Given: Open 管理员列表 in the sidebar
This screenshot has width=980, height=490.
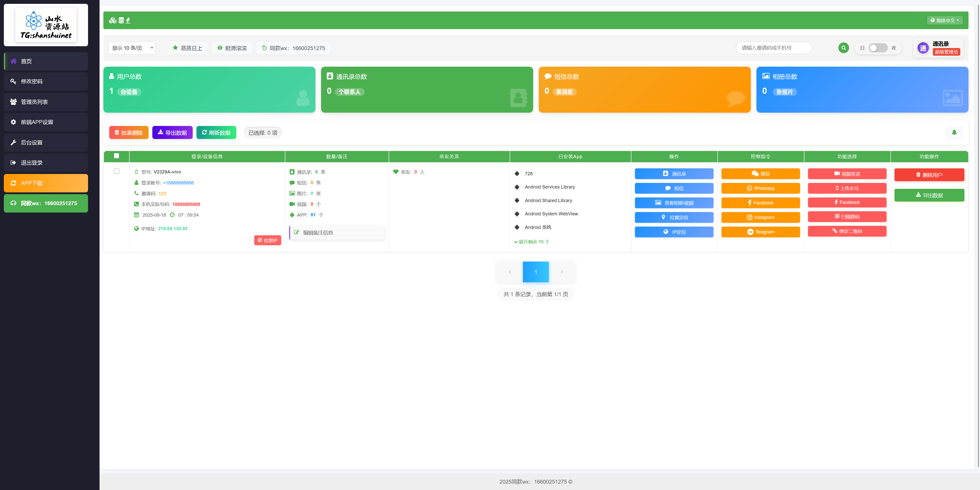Looking at the screenshot, I should pyautogui.click(x=46, y=102).
